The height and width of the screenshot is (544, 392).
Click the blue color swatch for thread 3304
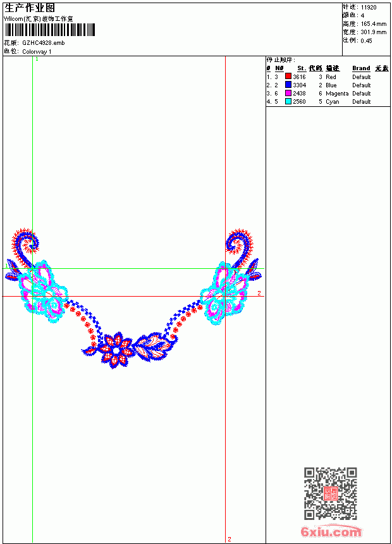pos(288,85)
